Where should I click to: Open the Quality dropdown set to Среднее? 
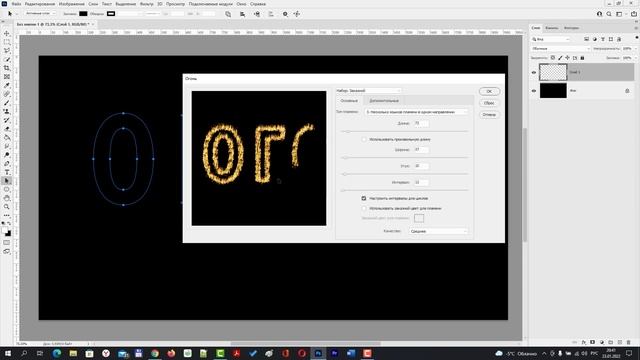(x=438, y=231)
